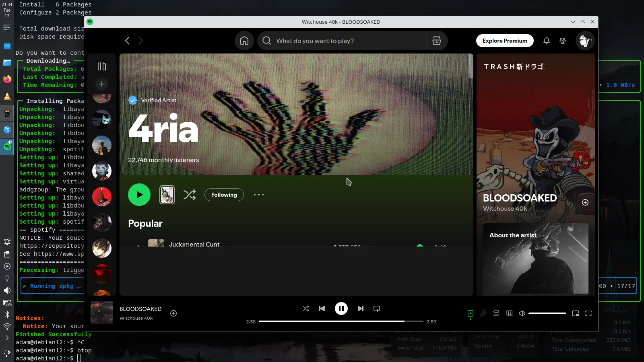
Task: Open the Witchouse 40k artist link
Action: point(136,318)
